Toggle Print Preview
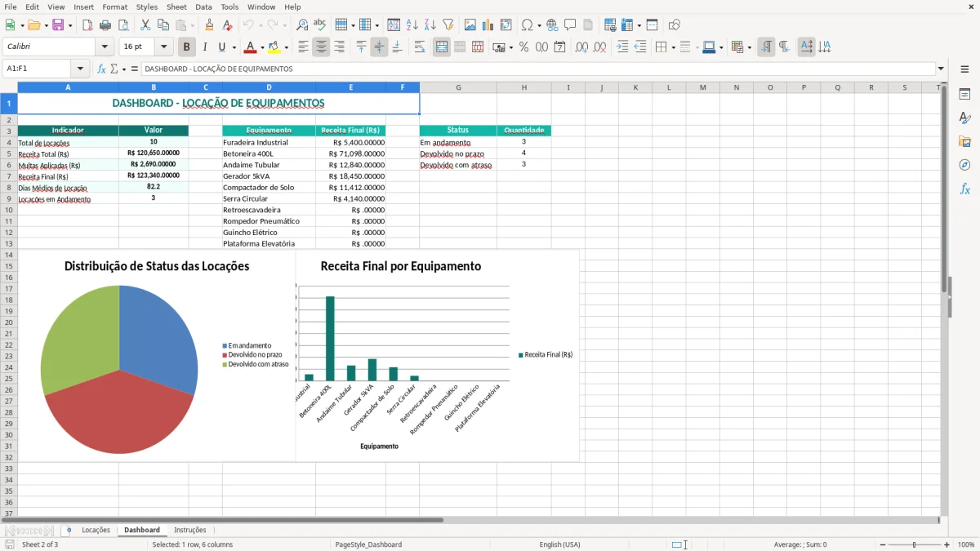This screenshot has width=980, height=551. 122,25
